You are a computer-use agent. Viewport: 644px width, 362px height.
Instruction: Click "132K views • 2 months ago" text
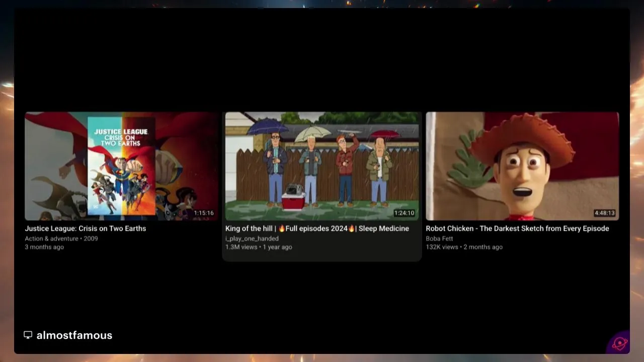pos(464,247)
